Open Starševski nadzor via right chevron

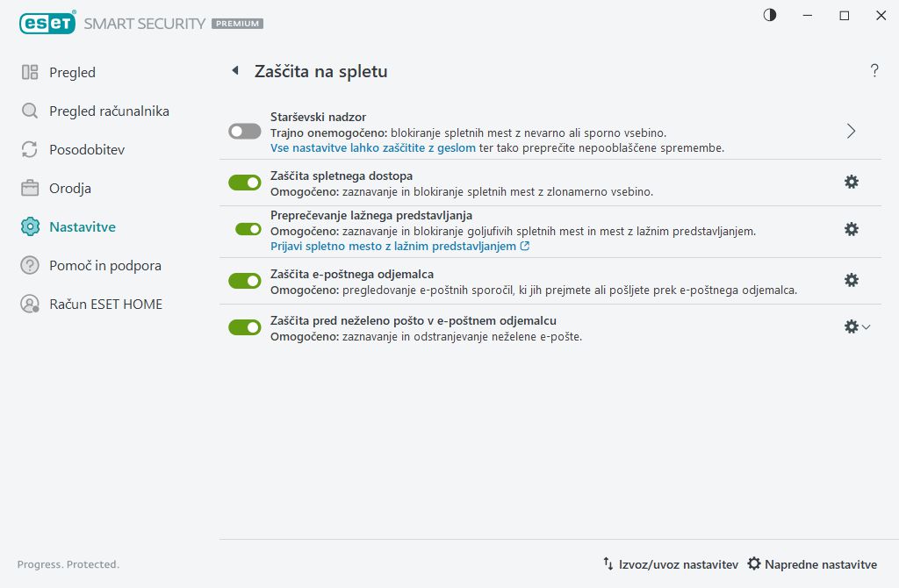(x=850, y=130)
